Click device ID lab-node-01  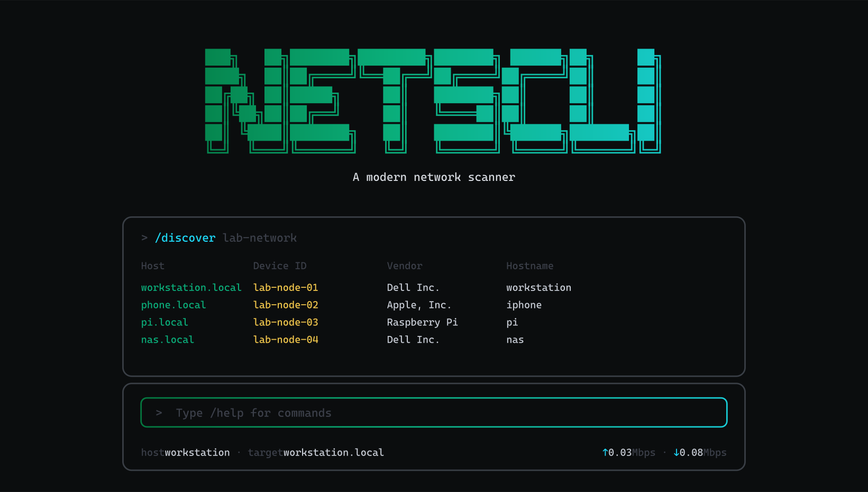(286, 288)
